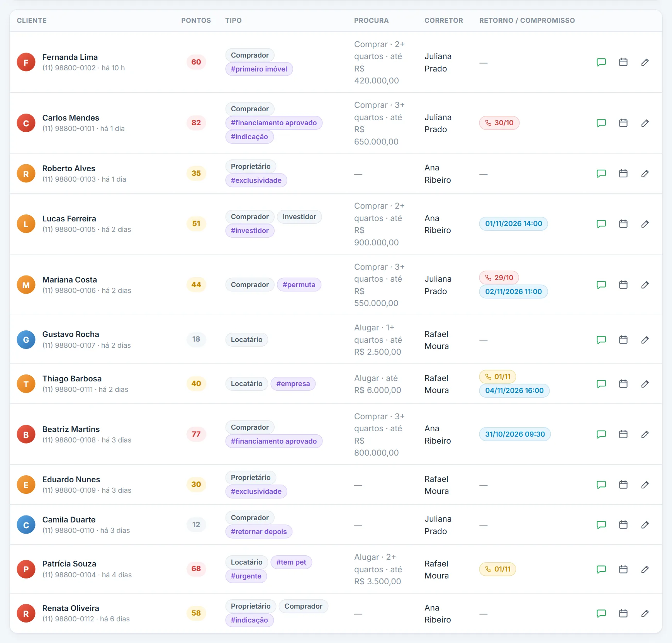The width and height of the screenshot is (672, 643).
Task: Click the 30/10 callback badge
Action: pos(499,123)
